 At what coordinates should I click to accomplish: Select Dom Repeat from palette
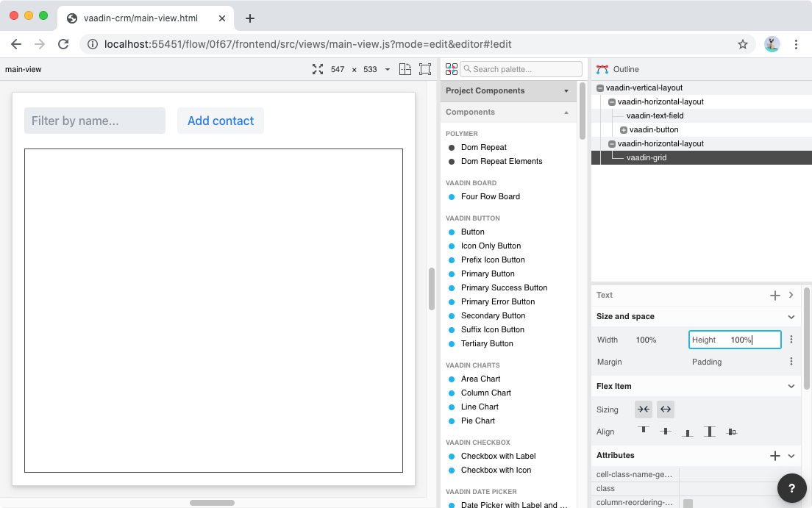point(484,148)
